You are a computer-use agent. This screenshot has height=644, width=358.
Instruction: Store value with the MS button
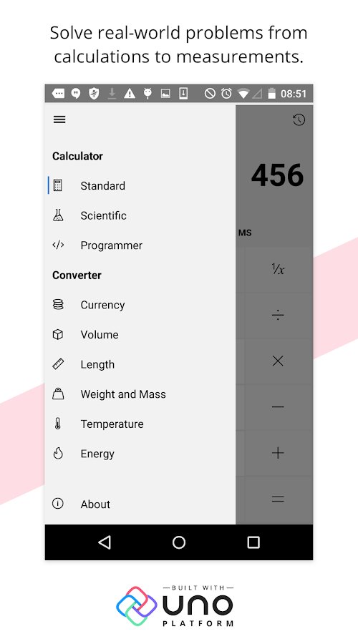(245, 233)
